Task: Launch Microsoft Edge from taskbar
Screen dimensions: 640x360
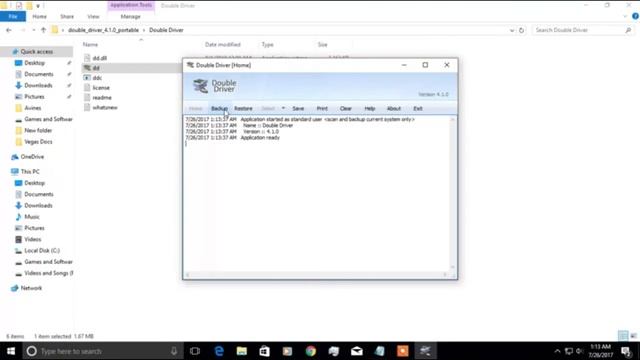Action: click(x=219, y=351)
